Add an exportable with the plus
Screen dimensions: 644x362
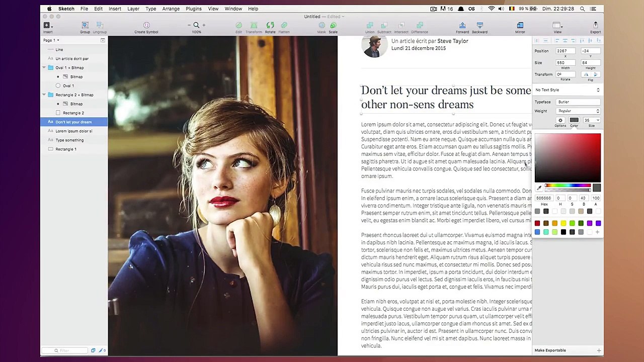tap(599, 350)
